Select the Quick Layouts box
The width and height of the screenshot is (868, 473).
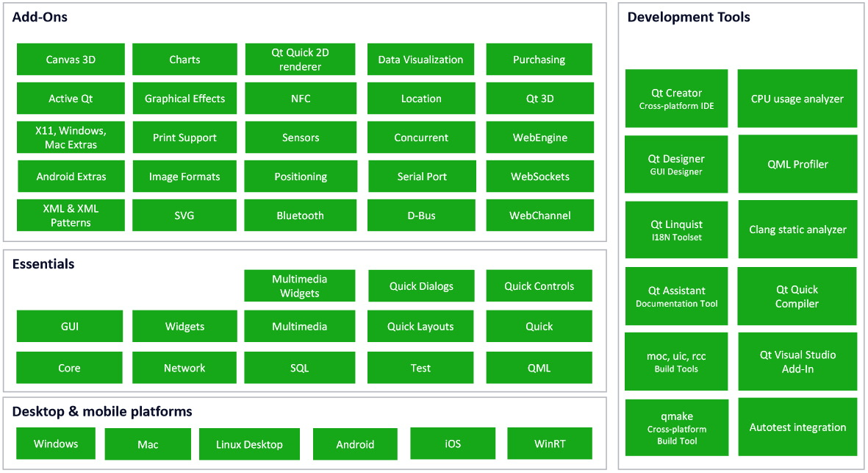(420, 326)
